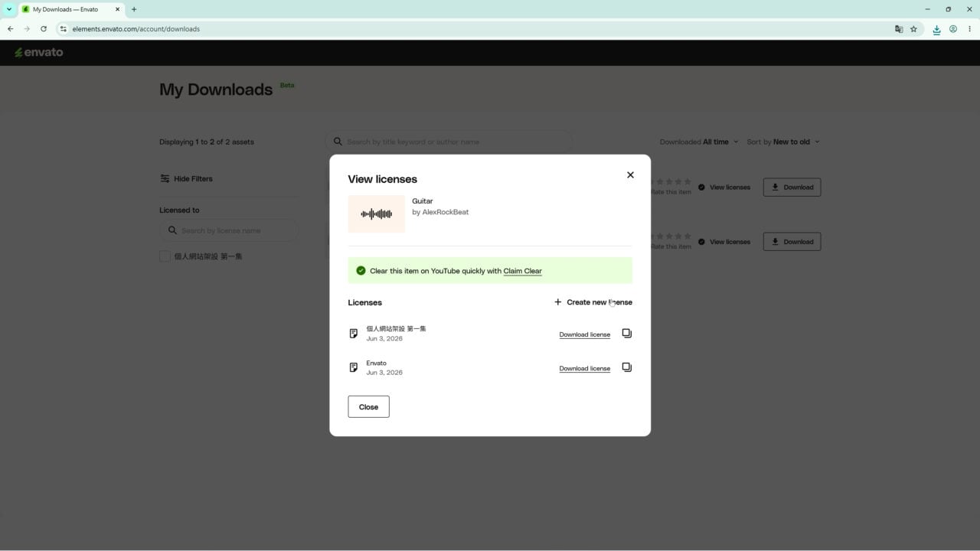Bookmark this page with the star icon

click(913, 29)
